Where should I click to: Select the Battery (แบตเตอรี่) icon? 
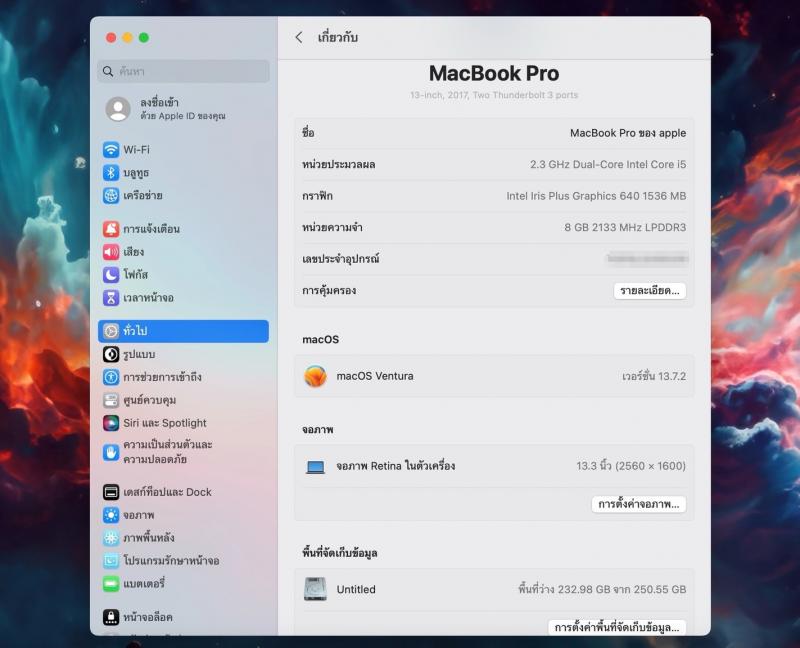pyautogui.click(x=111, y=584)
